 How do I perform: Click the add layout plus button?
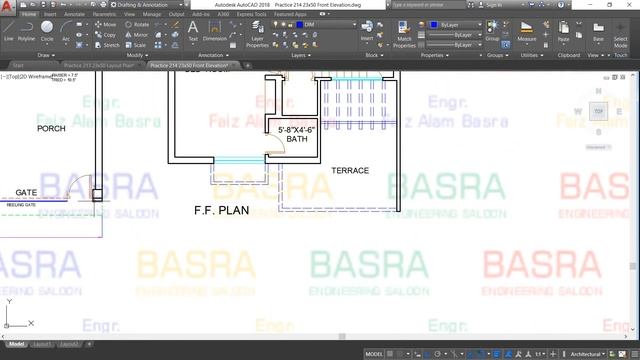click(89, 344)
